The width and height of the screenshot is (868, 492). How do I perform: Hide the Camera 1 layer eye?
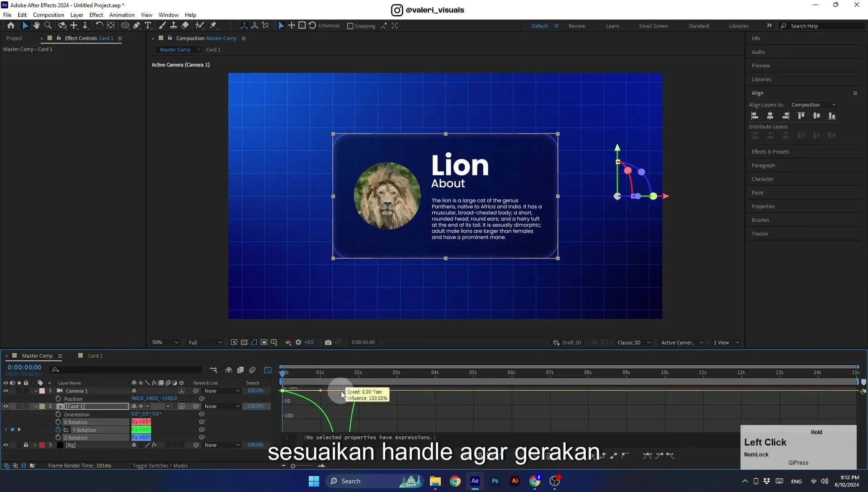tap(6, 391)
